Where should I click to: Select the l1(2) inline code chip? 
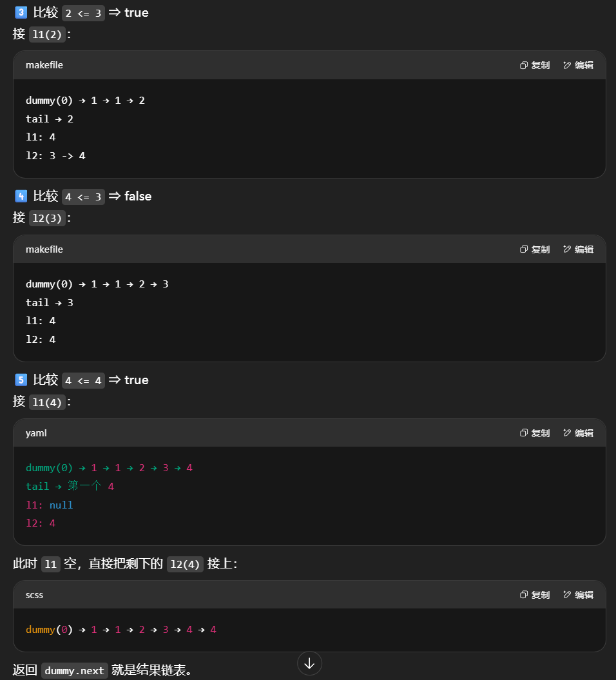(x=48, y=35)
